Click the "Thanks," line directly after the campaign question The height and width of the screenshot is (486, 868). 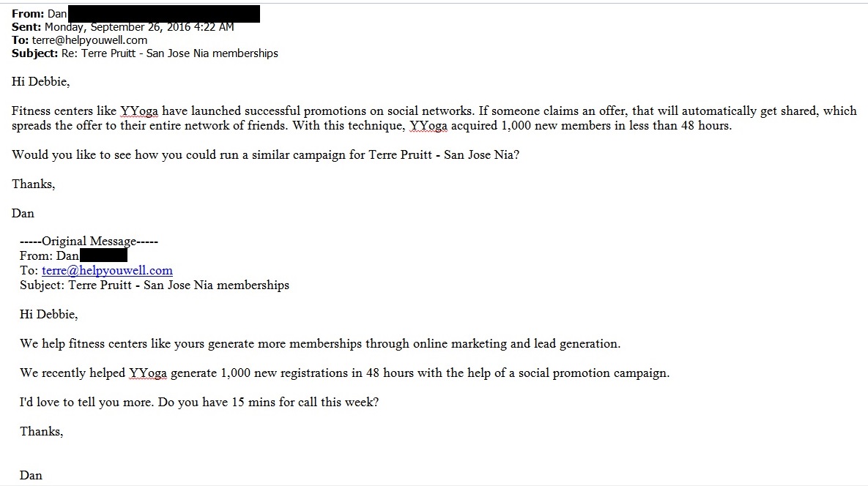[34, 184]
